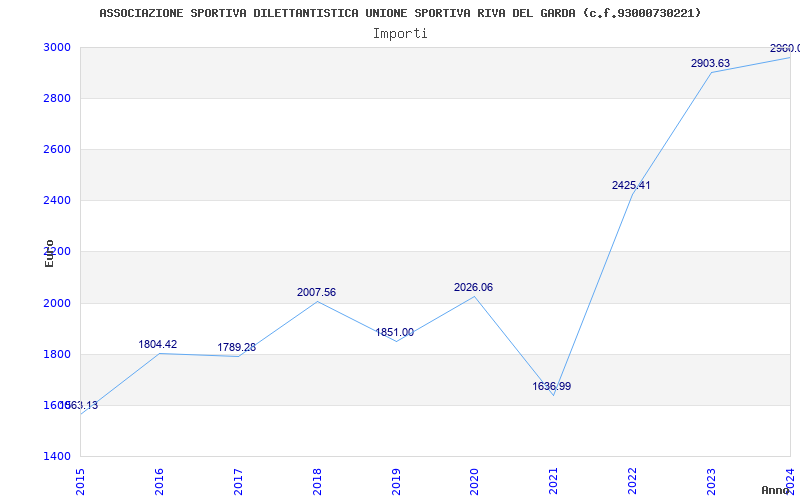The width and height of the screenshot is (800, 500).
Task: Click the 2016 year tick on x-axis
Action: [x=159, y=480]
